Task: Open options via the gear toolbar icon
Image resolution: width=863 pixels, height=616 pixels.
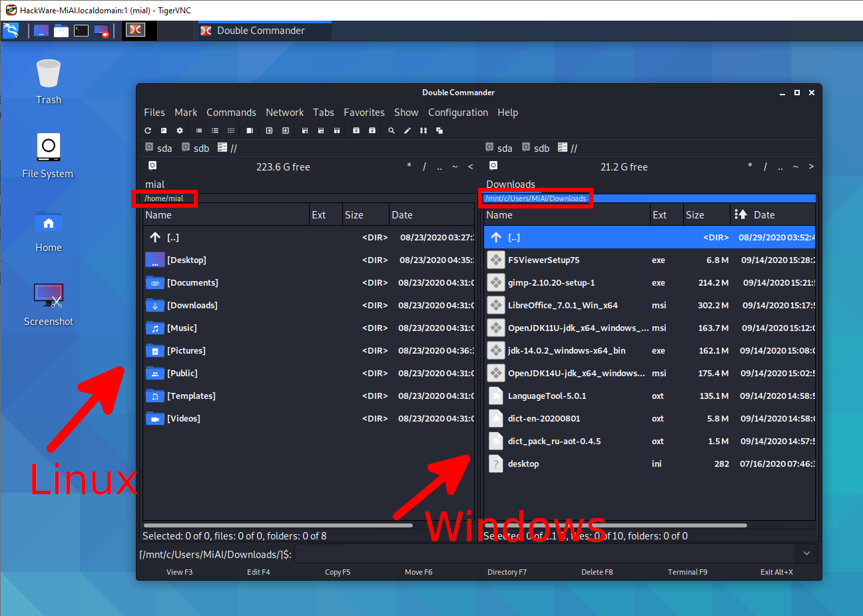Action: click(180, 131)
